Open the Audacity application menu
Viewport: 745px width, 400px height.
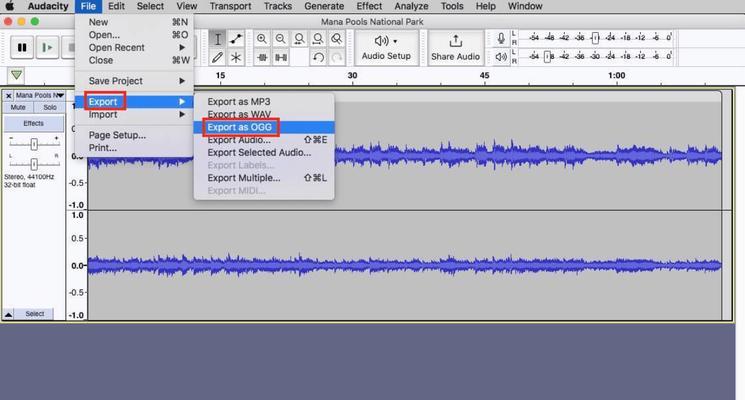[x=48, y=6]
